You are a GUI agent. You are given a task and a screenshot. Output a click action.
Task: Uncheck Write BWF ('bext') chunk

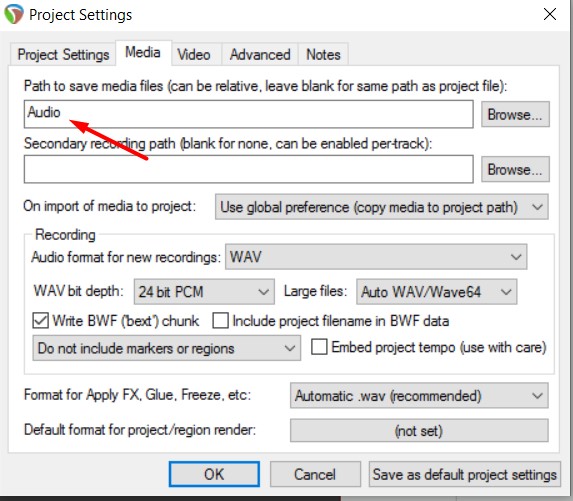(x=41, y=320)
